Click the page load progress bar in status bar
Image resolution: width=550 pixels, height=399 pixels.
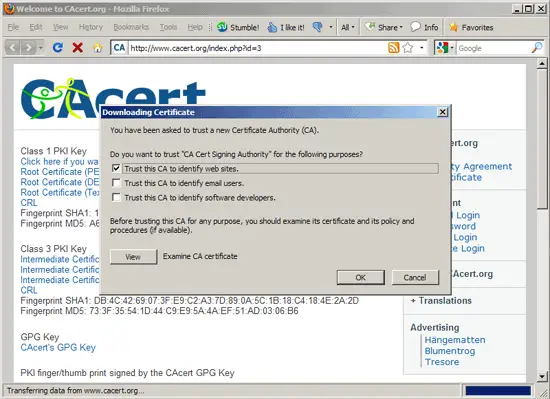(498, 390)
